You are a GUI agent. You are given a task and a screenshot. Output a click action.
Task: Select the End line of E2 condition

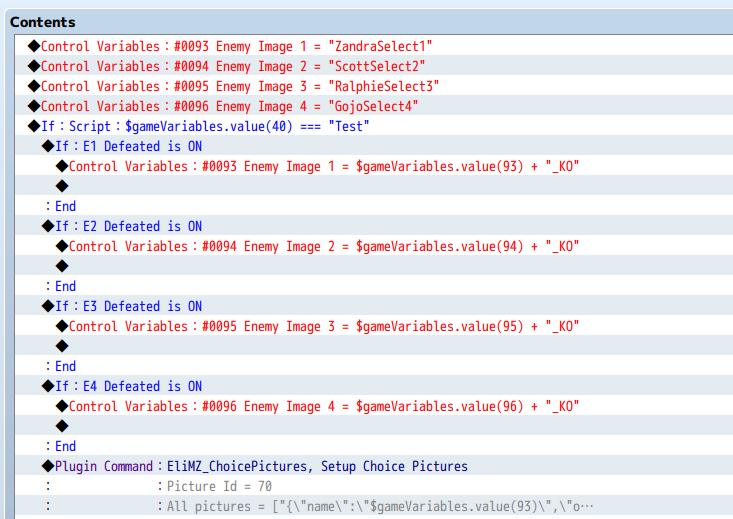point(374,286)
